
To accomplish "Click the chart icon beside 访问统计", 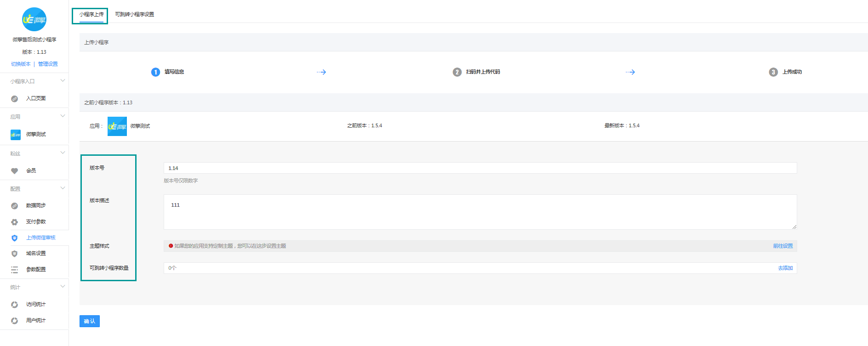I will tap(15, 305).
